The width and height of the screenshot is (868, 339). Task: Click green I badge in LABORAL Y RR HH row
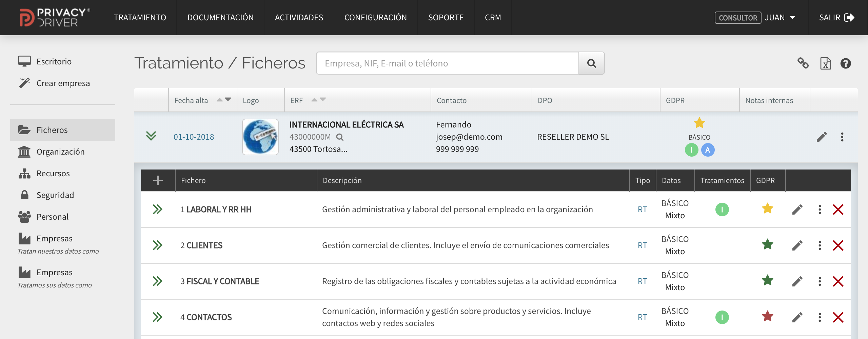722,210
